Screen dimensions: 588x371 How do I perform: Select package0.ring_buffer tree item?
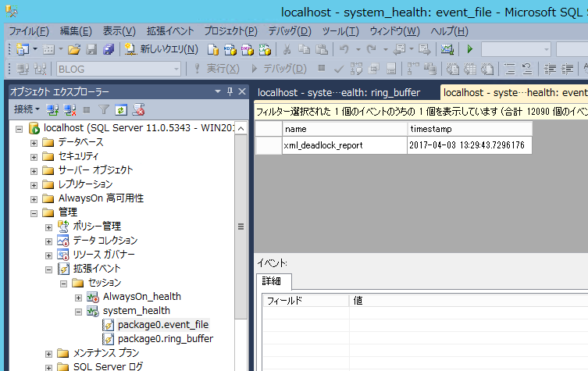166,339
